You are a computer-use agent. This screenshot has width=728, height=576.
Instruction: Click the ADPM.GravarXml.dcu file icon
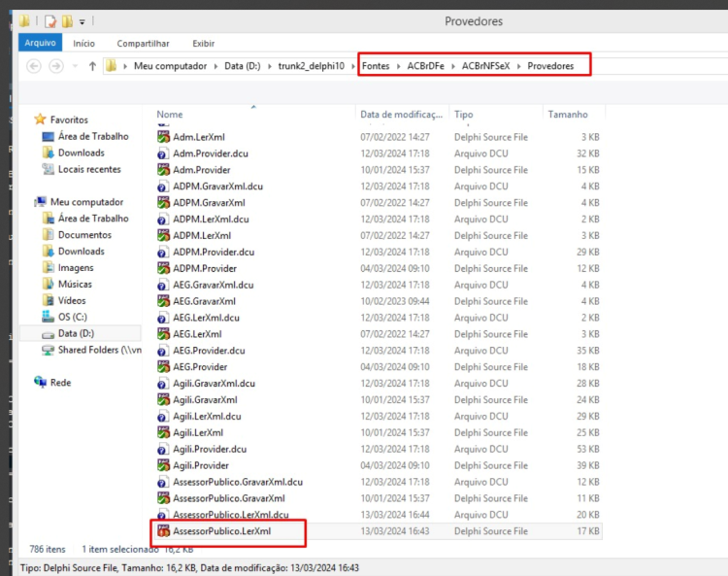(163, 186)
